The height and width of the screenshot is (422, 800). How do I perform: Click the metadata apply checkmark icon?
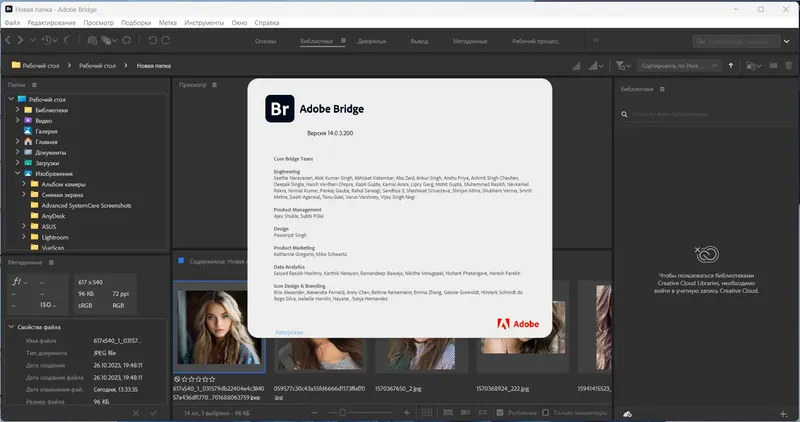154,413
